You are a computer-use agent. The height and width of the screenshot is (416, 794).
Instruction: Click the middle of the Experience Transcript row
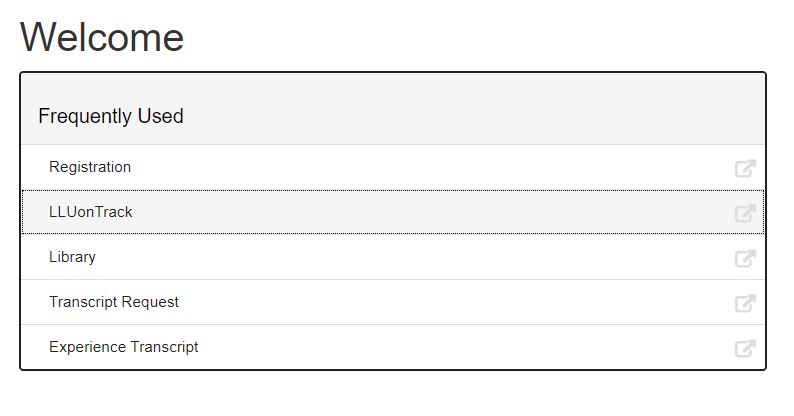(392, 347)
